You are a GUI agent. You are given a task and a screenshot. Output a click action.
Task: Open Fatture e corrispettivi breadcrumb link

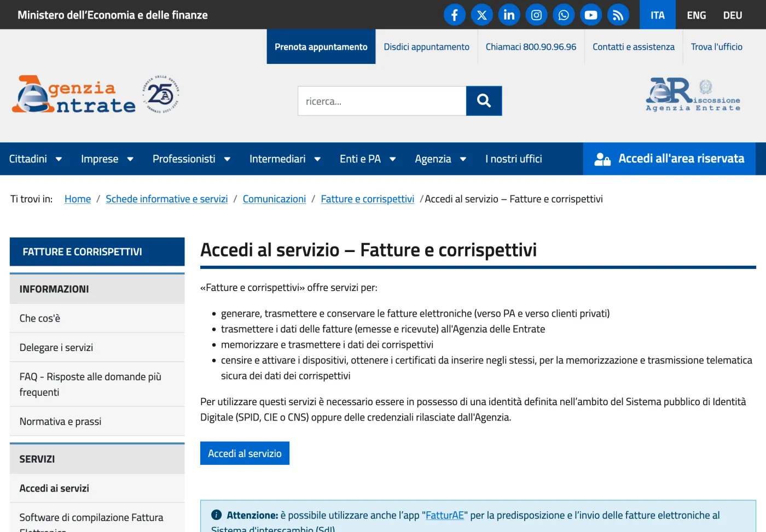(368, 199)
